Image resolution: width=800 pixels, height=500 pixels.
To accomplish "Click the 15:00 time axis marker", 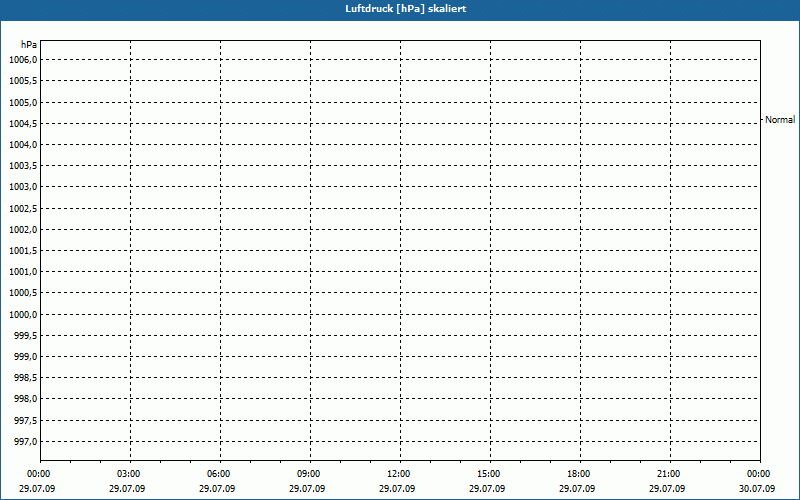I will (x=489, y=474).
